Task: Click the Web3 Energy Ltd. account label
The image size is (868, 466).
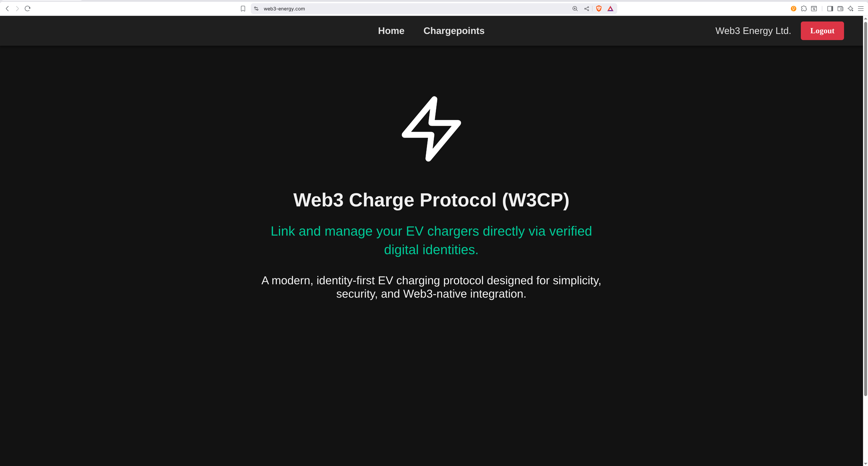Action: tap(753, 31)
